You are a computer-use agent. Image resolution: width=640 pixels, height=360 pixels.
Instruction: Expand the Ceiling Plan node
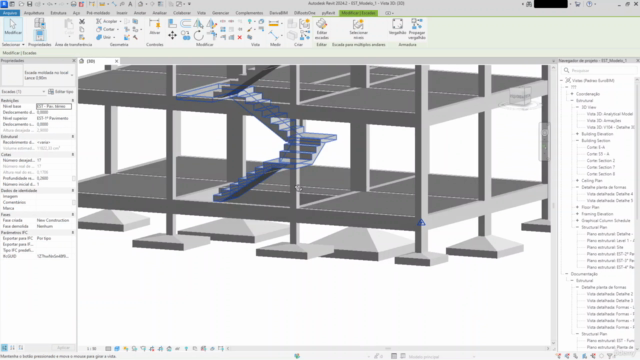(577, 180)
